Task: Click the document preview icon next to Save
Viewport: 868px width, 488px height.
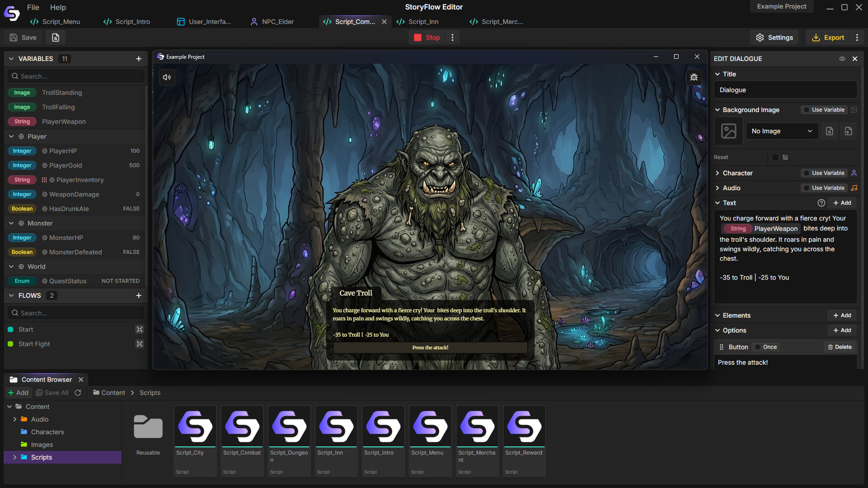Action: tap(55, 37)
